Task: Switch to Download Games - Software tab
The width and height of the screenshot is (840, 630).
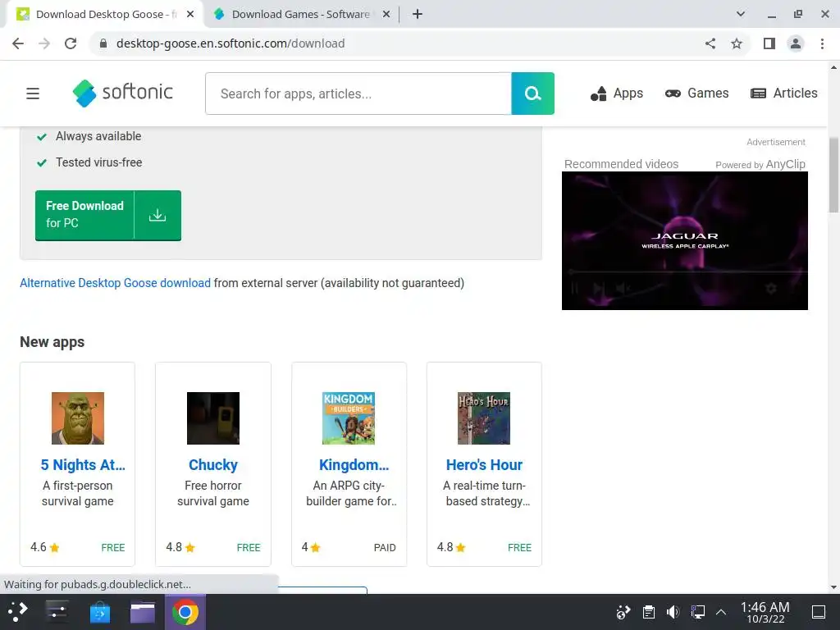Action: pos(302,15)
